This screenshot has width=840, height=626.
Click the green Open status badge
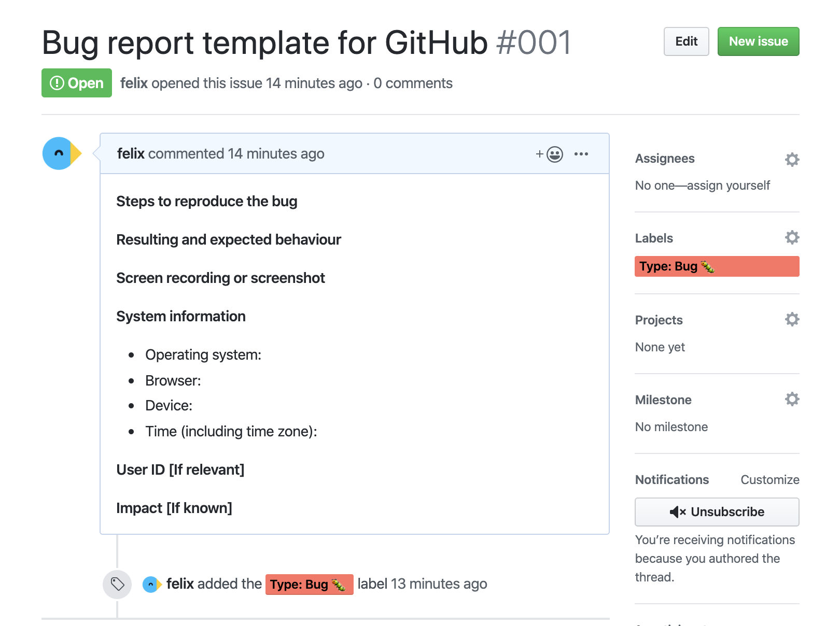(77, 83)
